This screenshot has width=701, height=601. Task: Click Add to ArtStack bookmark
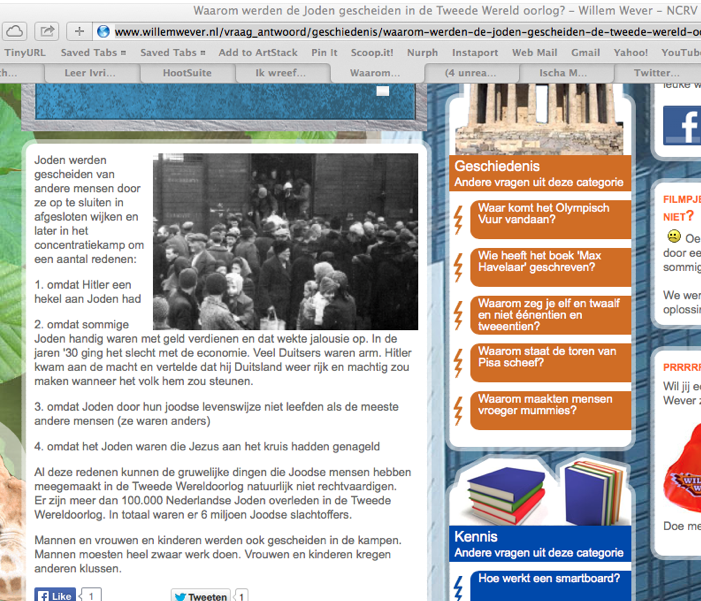tap(258, 53)
